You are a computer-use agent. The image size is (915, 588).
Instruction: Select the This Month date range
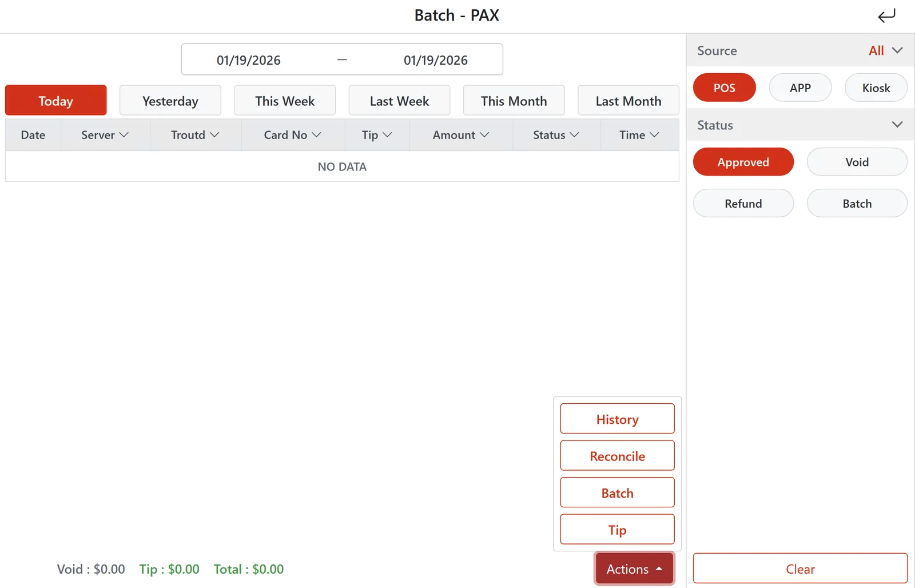point(514,101)
